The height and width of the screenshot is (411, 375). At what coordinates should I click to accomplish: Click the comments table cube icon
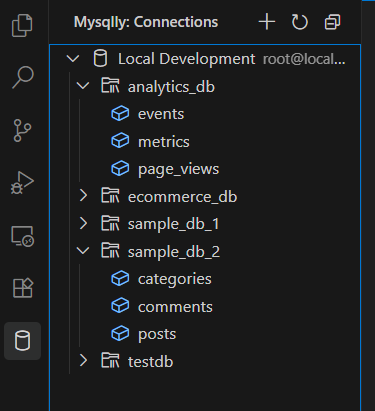click(x=120, y=306)
